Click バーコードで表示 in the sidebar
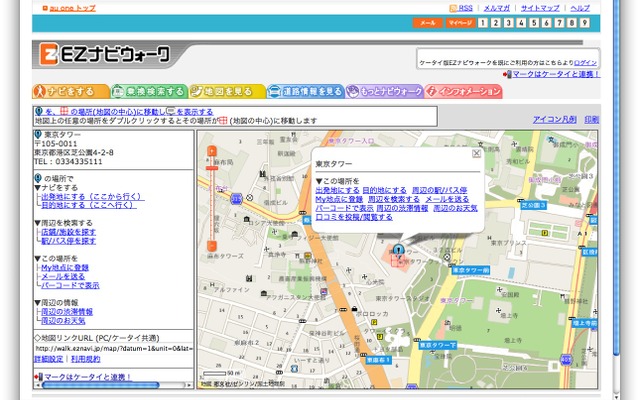This screenshot has height=400, width=640. coord(70,286)
